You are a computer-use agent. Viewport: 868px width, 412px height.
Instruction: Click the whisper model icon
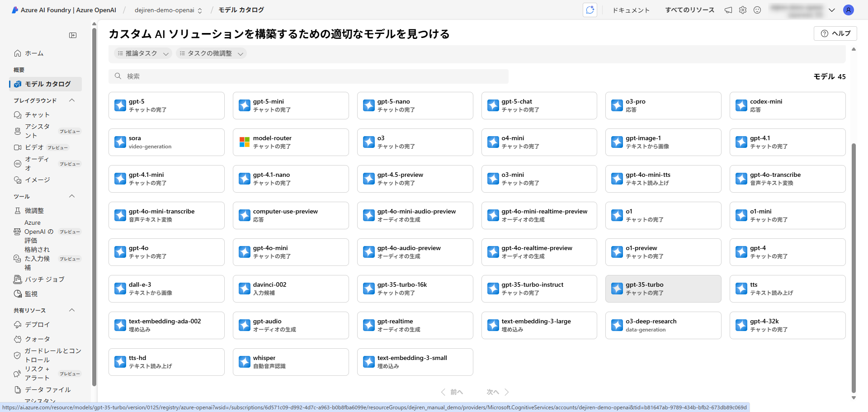(245, 362)
